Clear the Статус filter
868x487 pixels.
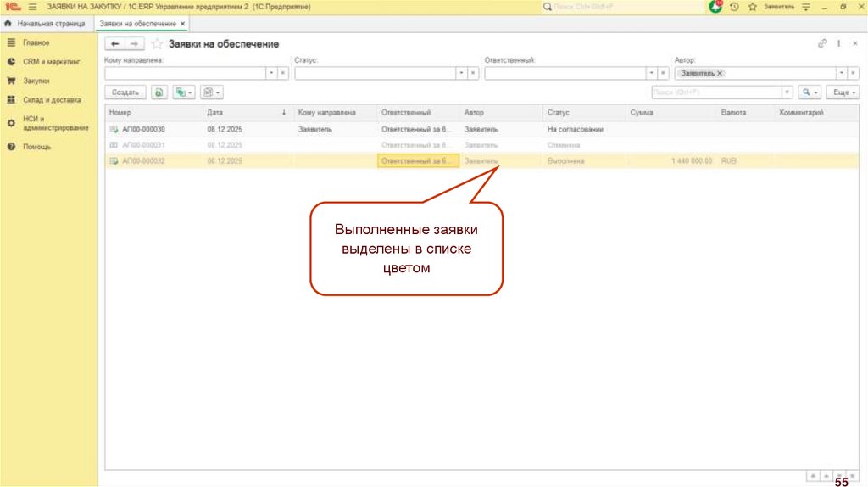[473, 73]
